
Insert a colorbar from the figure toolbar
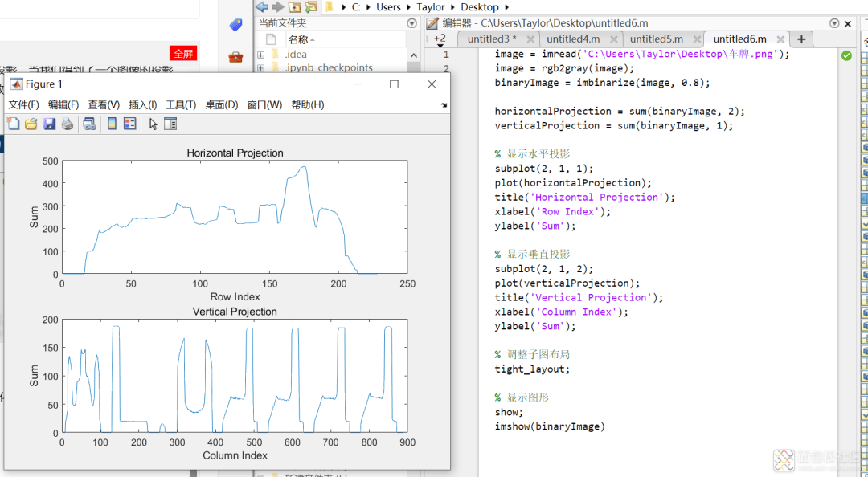pos(112,124)
